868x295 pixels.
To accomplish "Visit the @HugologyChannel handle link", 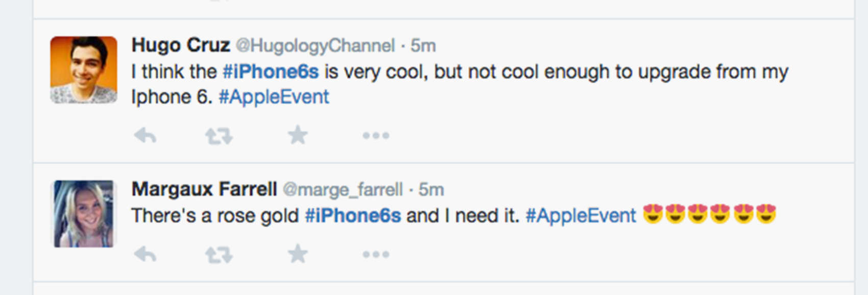I will [315, 46].
